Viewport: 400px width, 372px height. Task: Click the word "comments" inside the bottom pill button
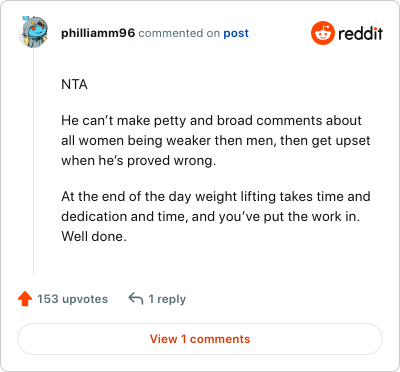(x=220, y=339)
